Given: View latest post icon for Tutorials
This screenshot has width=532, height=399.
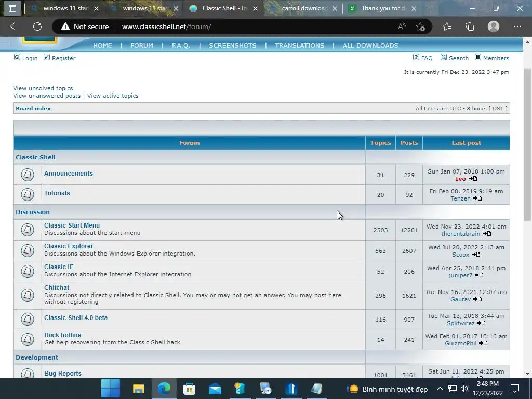Looking at the screenshot, I should click(x=478, y=198).
